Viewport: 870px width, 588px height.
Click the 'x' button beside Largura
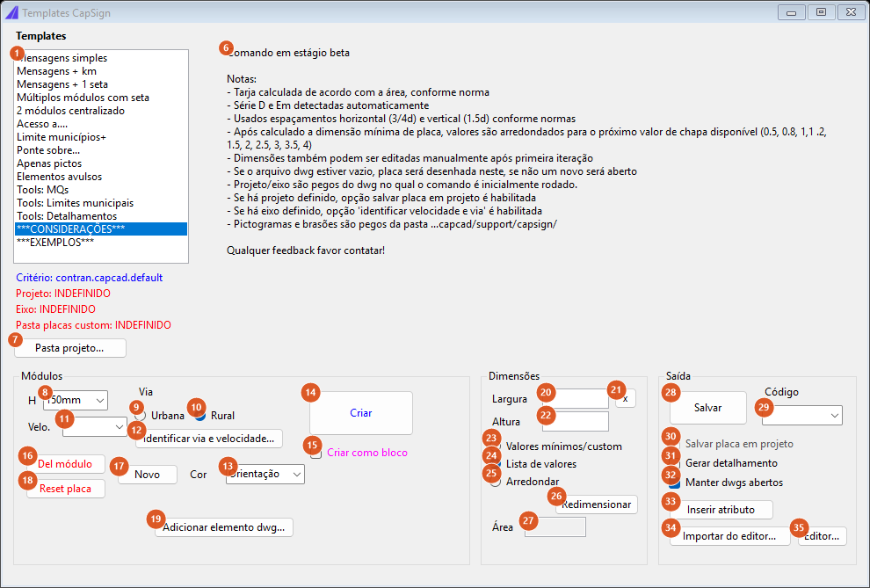[x=626, y=399]
